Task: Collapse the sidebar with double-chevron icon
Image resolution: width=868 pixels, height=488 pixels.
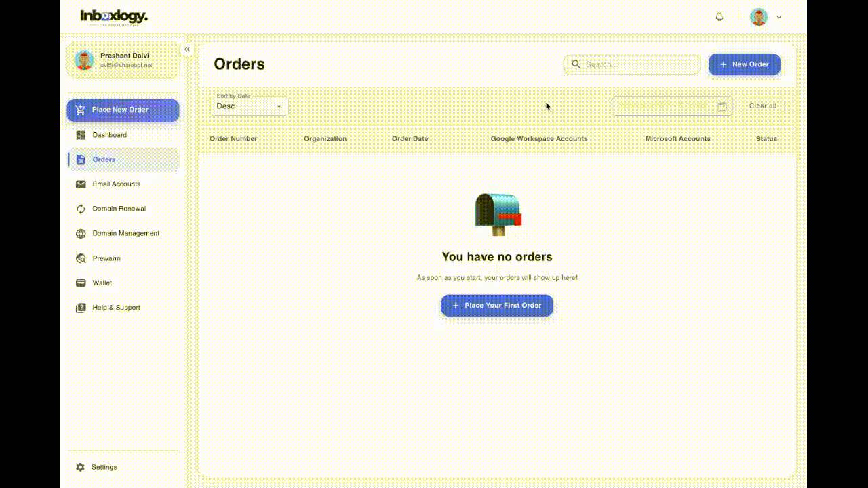Action: (187, 49)
